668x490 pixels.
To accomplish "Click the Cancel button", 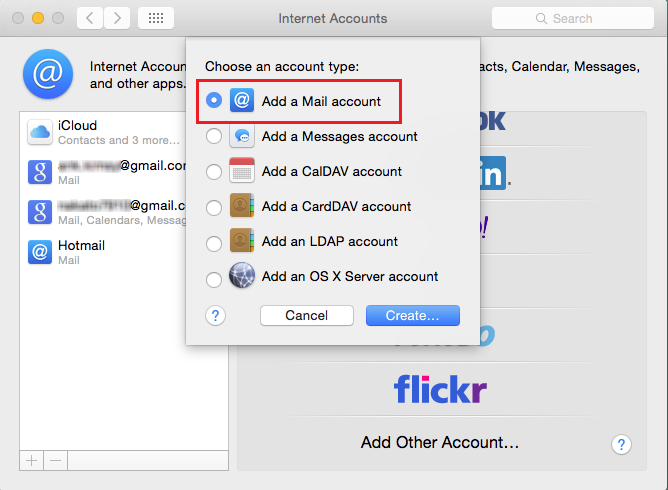I will click(307, 315).
